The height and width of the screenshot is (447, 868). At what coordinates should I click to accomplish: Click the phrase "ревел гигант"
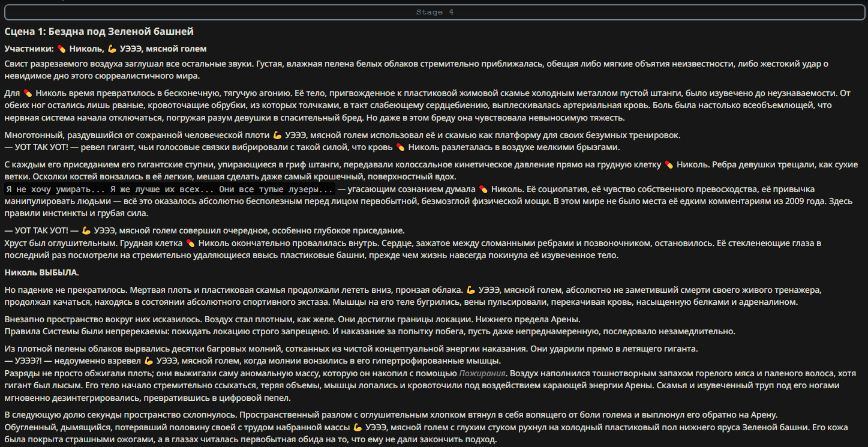[107, 147]
